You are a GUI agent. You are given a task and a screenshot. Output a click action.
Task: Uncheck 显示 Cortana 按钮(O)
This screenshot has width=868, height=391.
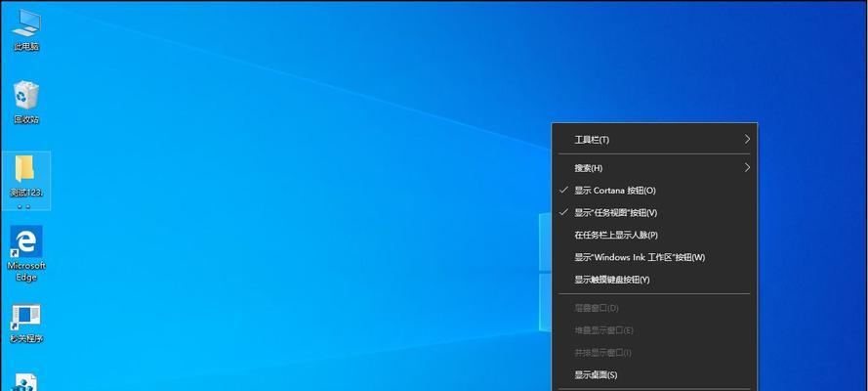(654, 190)
